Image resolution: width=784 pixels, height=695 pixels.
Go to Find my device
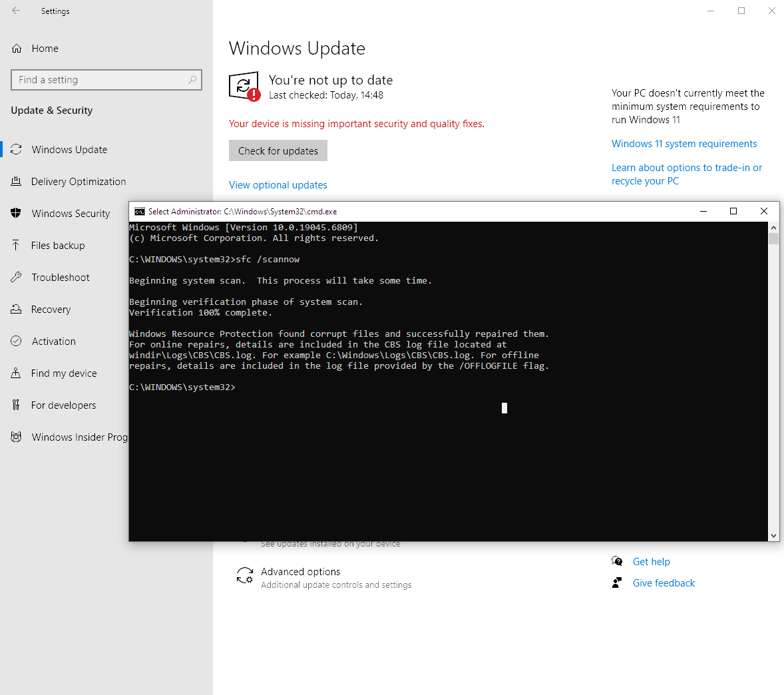pos(64,373)
